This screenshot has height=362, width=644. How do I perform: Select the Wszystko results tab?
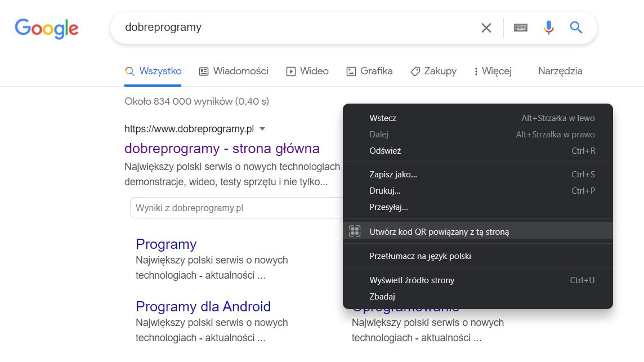tap(153, 71)
